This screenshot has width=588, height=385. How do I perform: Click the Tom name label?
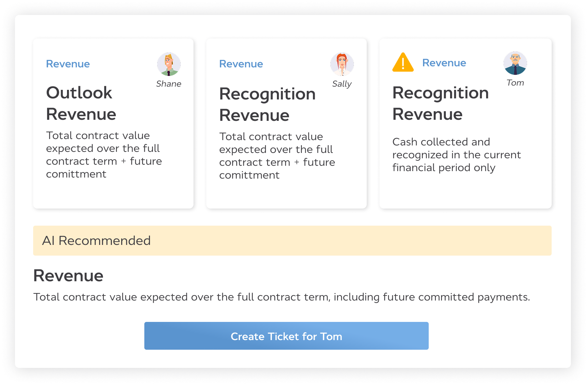coord(515,83)
